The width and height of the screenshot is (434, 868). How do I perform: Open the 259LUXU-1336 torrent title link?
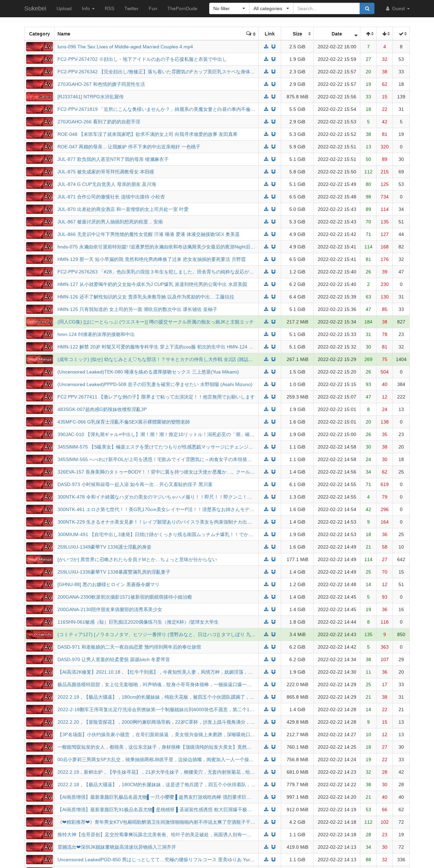pos(114,572)
